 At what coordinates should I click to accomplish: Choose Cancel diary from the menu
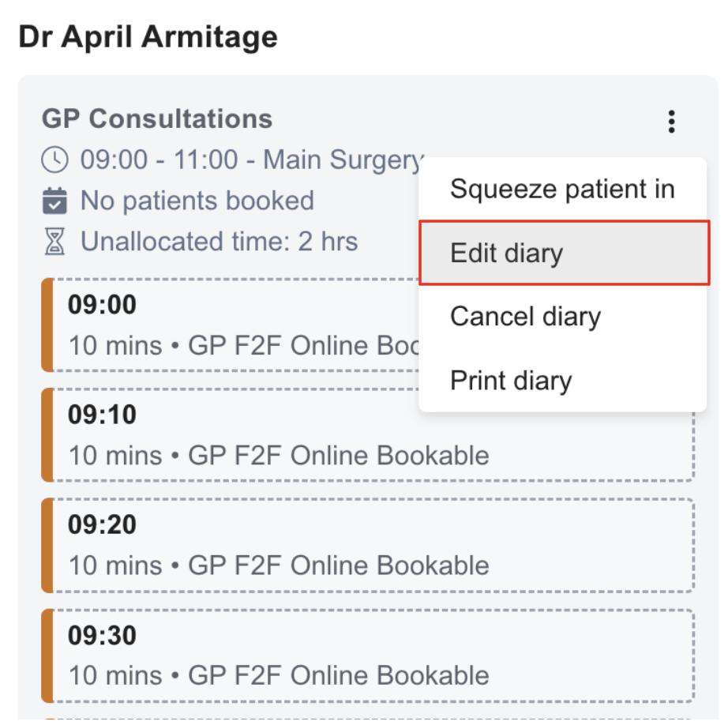(525, 317)
